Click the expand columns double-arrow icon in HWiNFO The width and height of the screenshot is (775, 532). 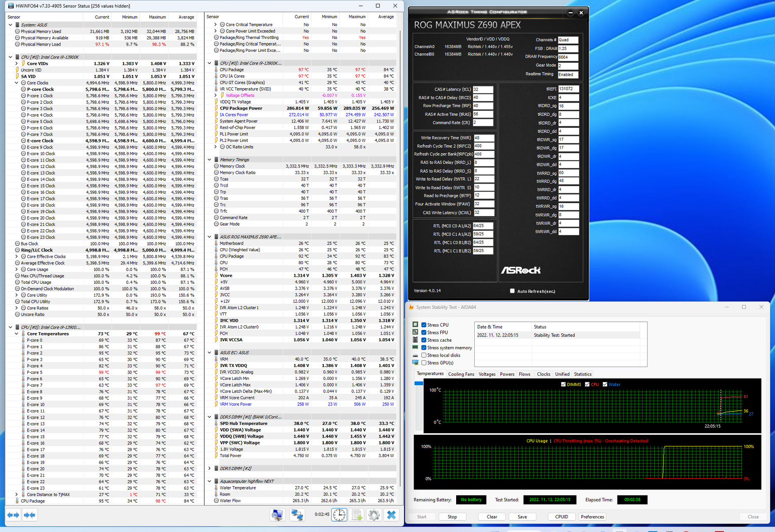[13, 515]
